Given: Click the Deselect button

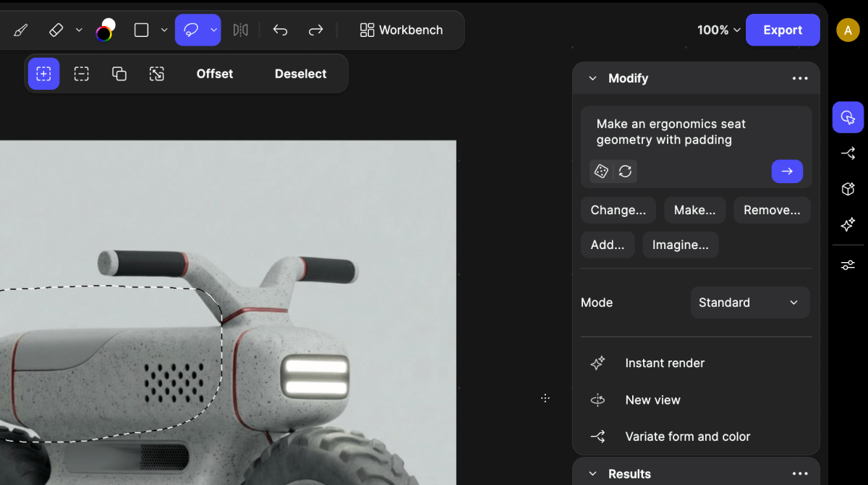Looking at the screenshot, I should tap(300, 74).
